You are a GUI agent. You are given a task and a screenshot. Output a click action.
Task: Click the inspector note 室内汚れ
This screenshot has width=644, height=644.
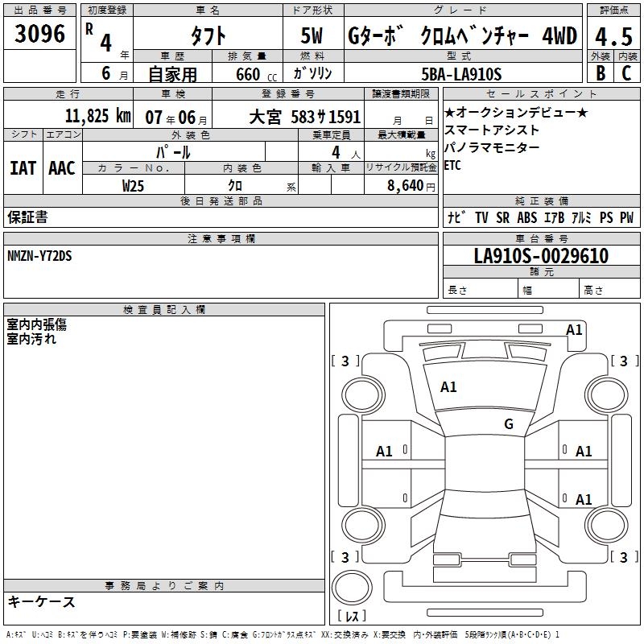coord(31,339)
